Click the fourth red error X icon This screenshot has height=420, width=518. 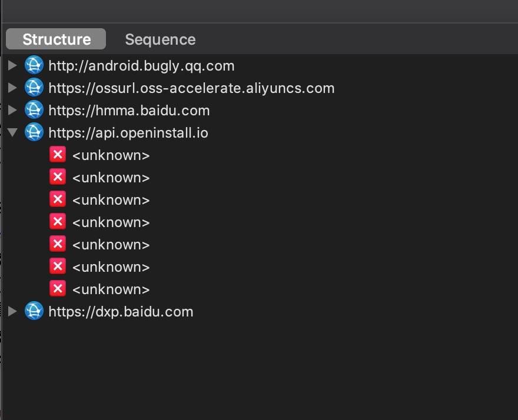pos(57,222)
